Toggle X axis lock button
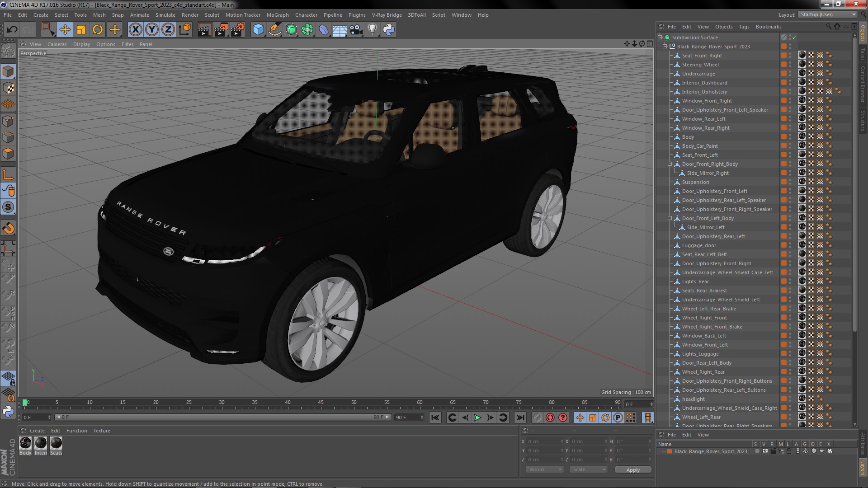 click(x=135, y=30)
